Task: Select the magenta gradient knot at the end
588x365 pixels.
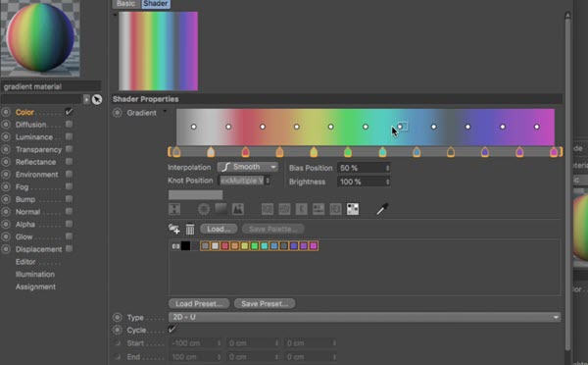Action: click(x=554, y=152)
